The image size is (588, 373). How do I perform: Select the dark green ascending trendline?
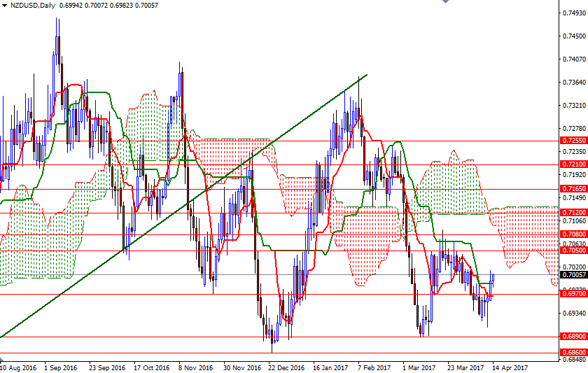pyautogui.click(x=183, y=206)
